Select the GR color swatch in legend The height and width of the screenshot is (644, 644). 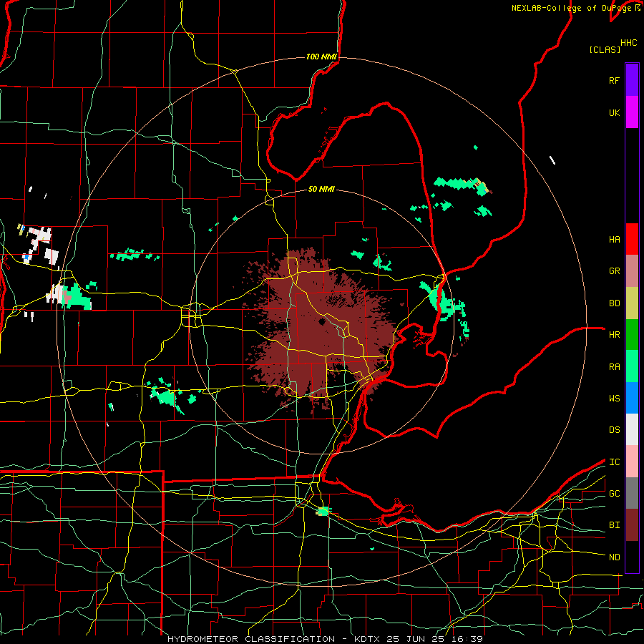tap(632, 271)
